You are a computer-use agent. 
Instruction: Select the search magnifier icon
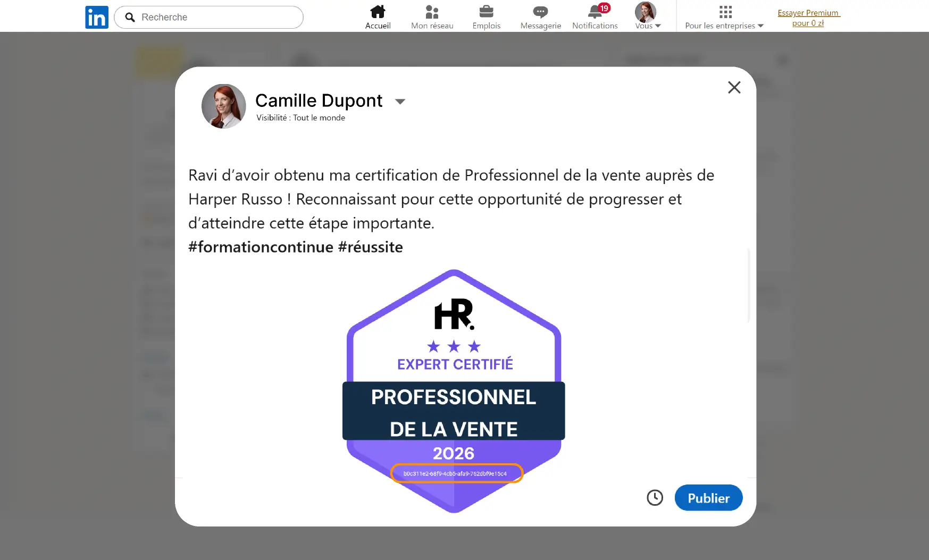129,17
